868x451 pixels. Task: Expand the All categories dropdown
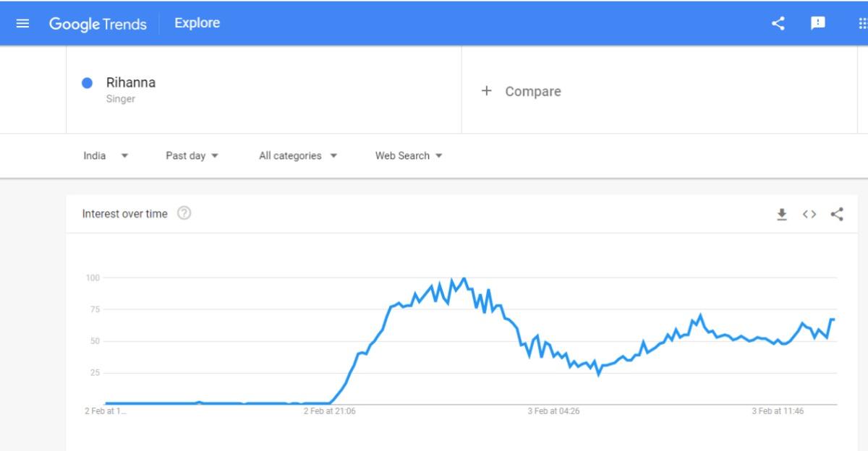[298, 155]
